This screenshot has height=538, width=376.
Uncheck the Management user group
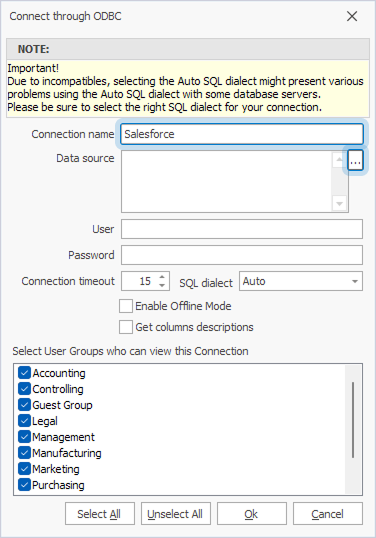point(24,437)
